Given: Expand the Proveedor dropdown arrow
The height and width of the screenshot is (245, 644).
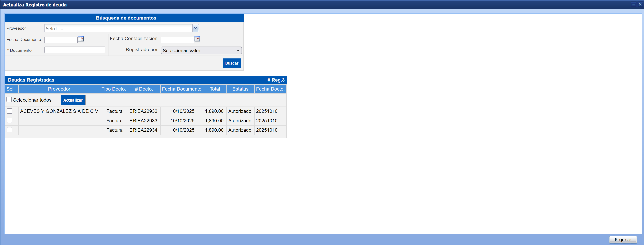Looking at the screenshot, I should click(x=196, y=28).
